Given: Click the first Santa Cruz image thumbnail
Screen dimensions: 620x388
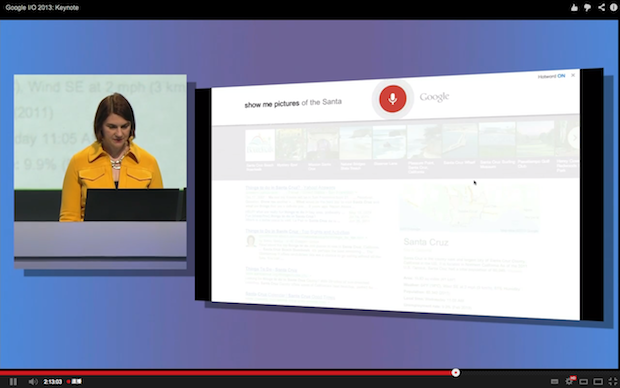Looking at the screenshot, I should click(260, 145).
